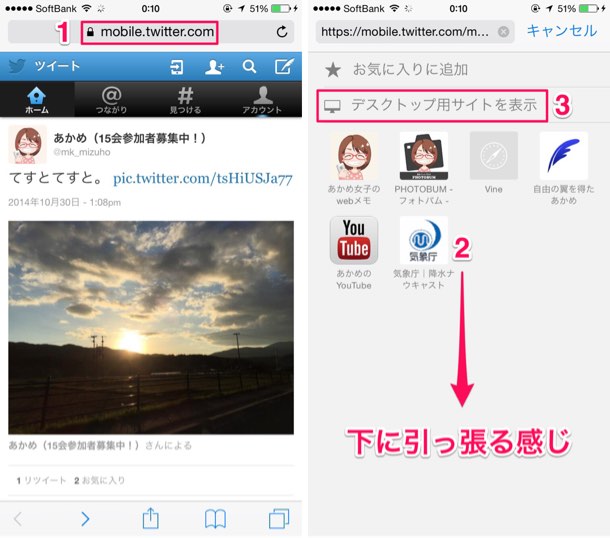Viewport: 610px width, 538px height.
Task: Open Twitter compose tweet icon
Action: tap(284, 66)
